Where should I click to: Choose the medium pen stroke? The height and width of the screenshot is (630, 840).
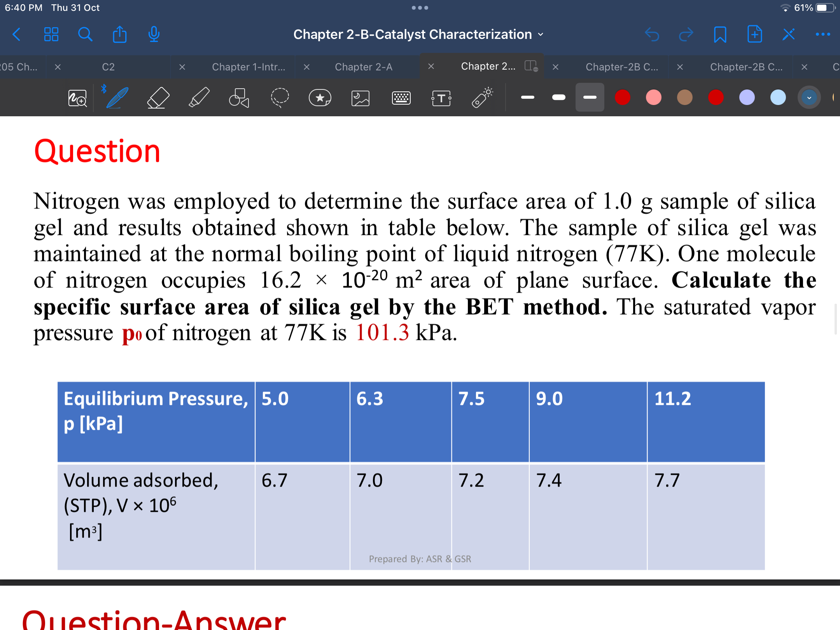(558, 97)
